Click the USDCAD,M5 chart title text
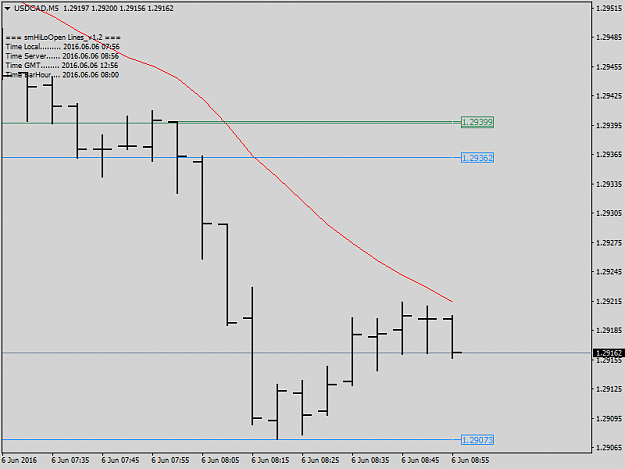Image resolution: width=625 pixels, height=469 pixels. pos(36,8)
